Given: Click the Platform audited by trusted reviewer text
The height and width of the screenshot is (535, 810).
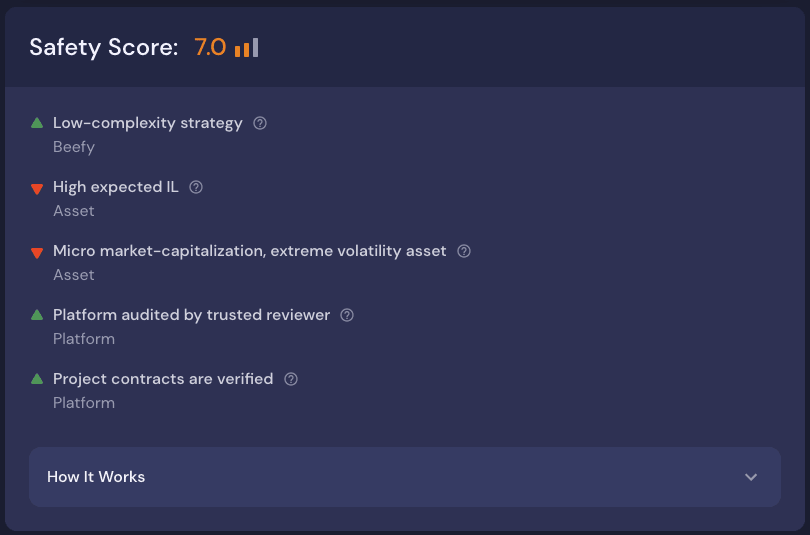Looking at the screenshot, I should click(x=192, y=315).
